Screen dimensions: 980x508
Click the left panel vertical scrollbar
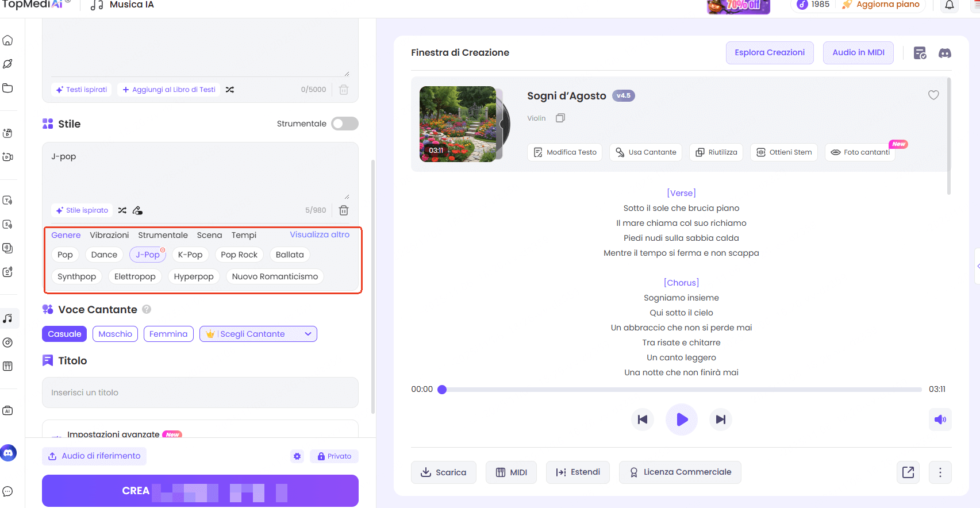372,287
